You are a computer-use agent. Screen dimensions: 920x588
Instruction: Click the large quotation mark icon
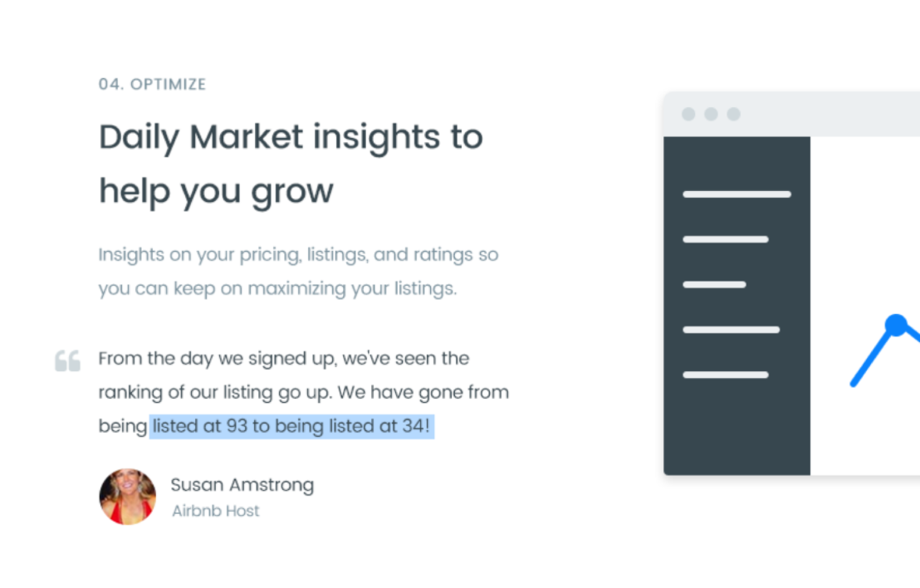pos(67,360)
